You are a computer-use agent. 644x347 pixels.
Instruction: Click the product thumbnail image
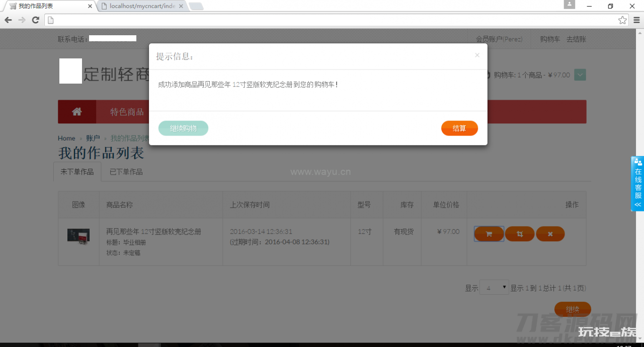click(78, 236)
